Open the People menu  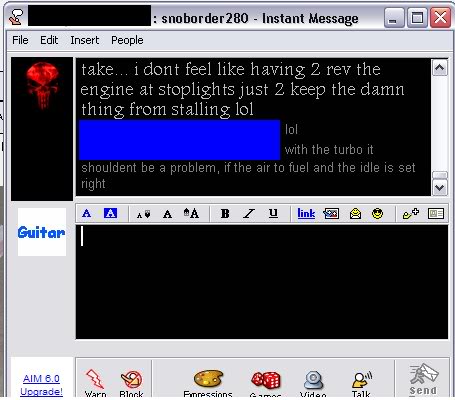(127, 40)
